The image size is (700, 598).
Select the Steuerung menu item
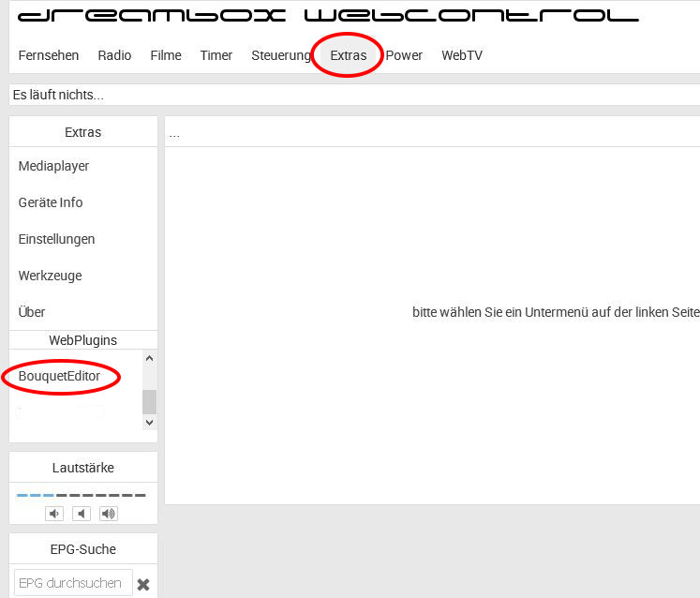click(x=280, y=55)
